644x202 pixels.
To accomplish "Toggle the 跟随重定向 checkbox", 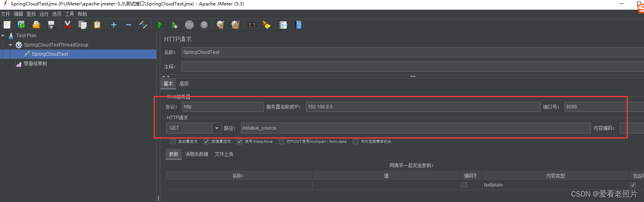I will point(206,142).
